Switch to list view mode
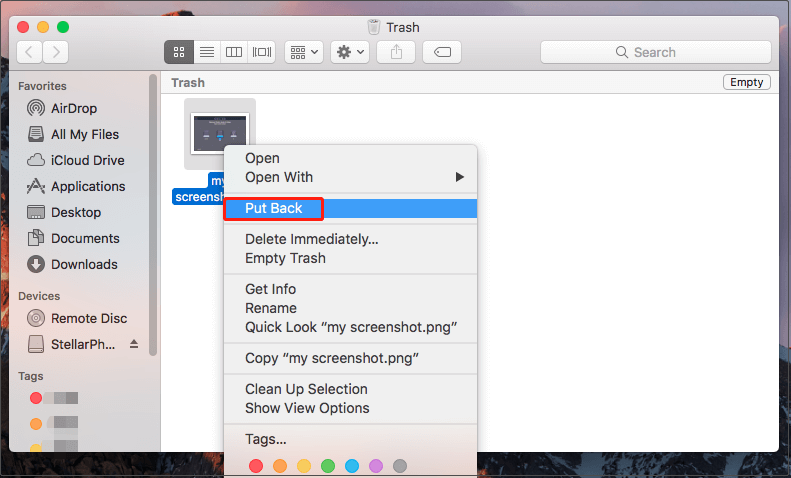The image size is (791, 478). pos(207,52)
